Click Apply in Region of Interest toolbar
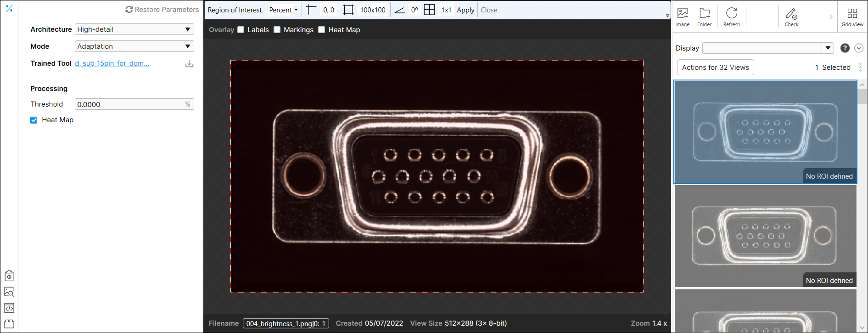Screen dimensions: 868x333 click(x=465, y=10)
